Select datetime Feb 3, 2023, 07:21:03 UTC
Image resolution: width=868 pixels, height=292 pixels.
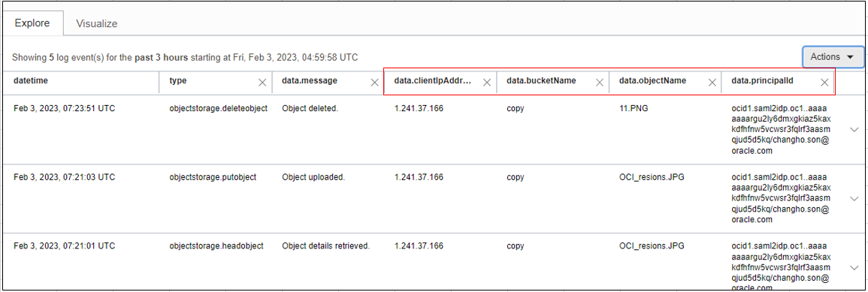pos(64,177)
